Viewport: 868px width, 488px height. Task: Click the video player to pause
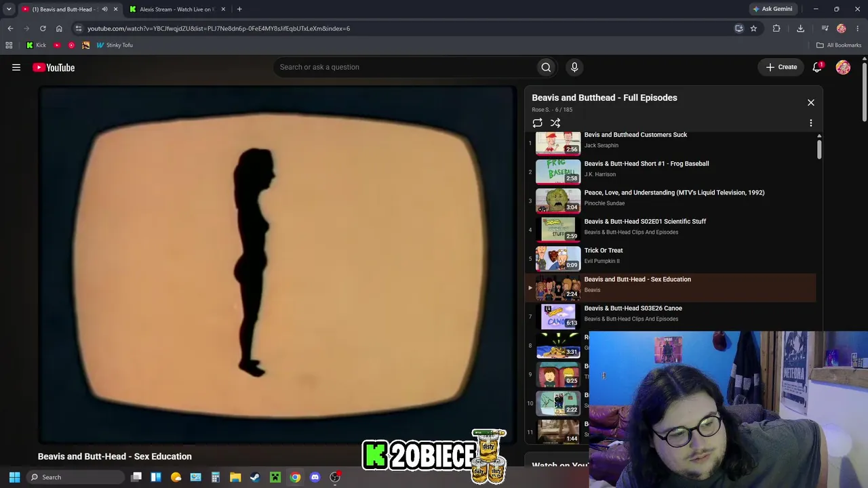277,264
